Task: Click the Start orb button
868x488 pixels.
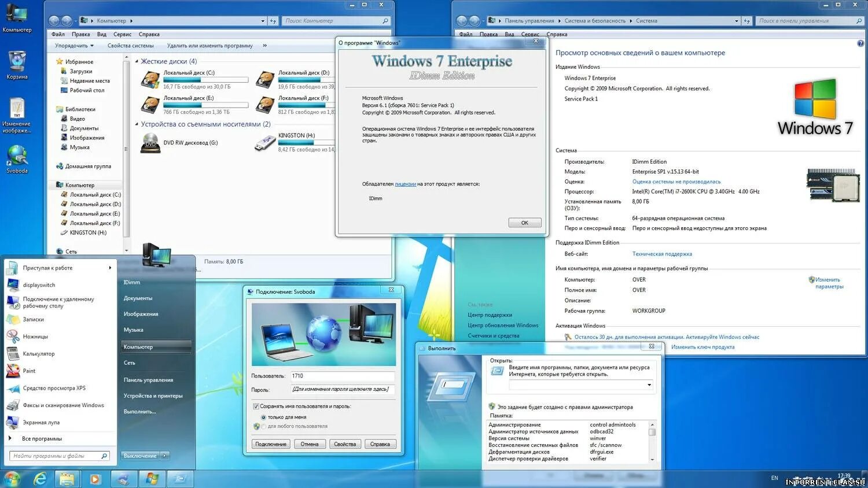Action: [12, 479]
